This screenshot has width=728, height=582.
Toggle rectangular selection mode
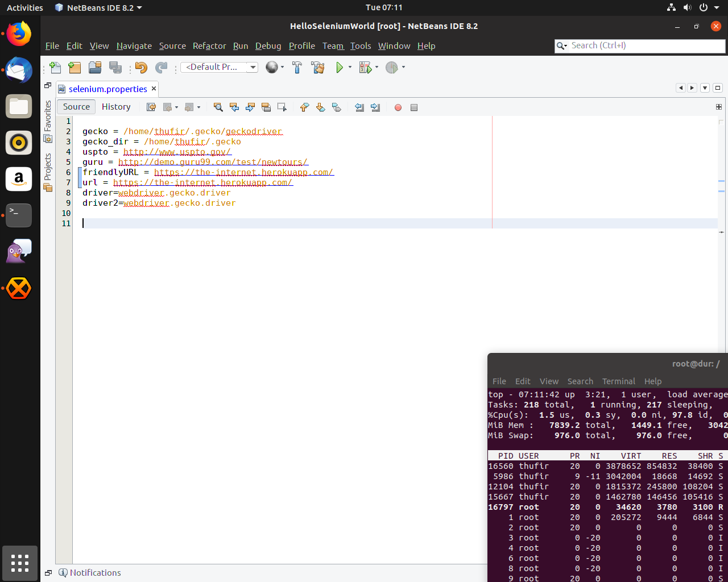(282, 107)
